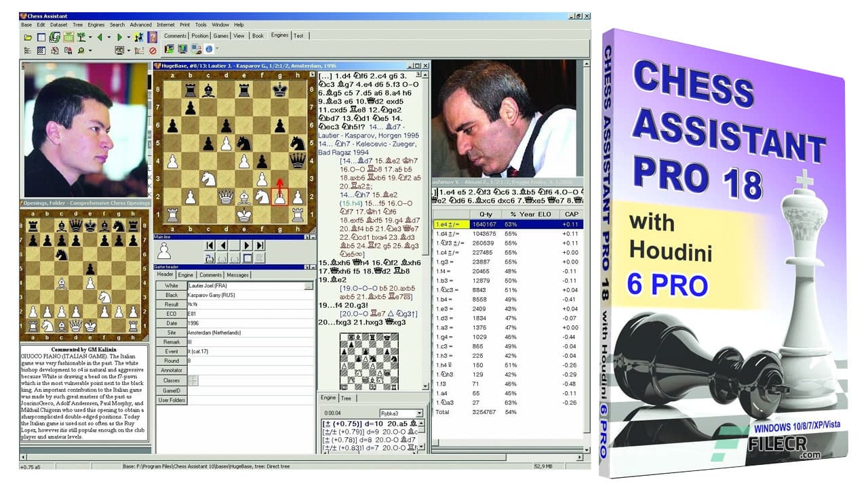This screenshot has width=868, height=488.
Task: Click the green forward arrow navigation icon
Action: coord(119,35)
